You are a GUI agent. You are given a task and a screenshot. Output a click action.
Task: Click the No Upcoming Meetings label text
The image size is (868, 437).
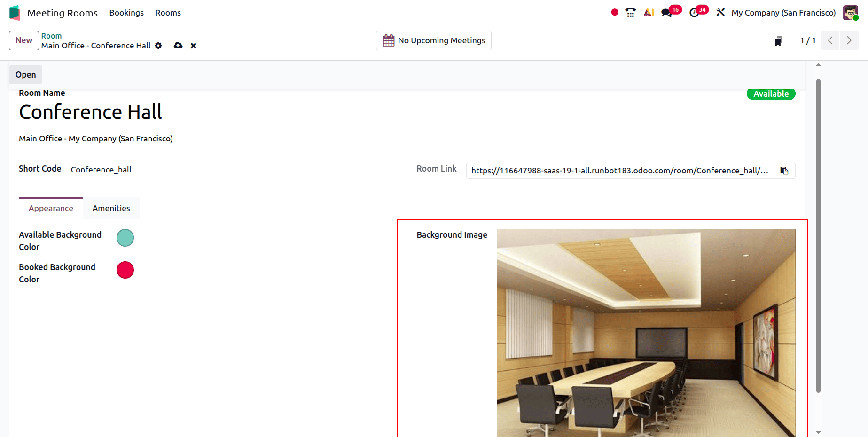click(441, 40)
